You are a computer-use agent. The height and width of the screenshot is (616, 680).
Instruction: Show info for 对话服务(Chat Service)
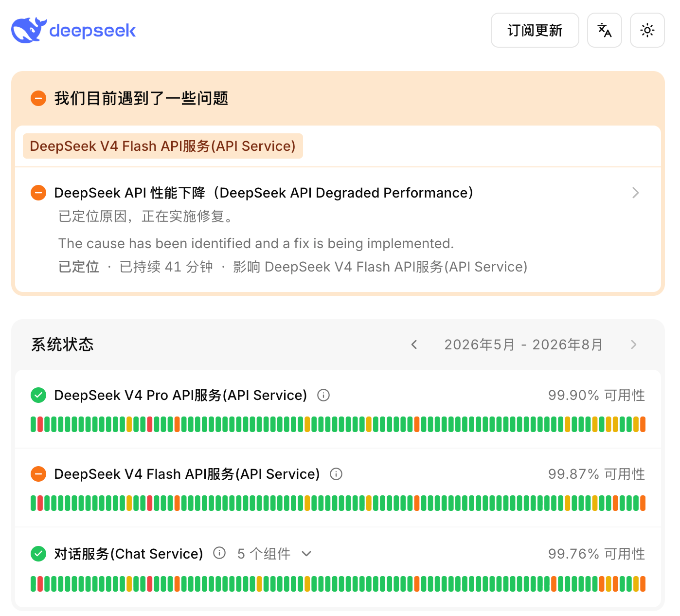[219, 553]
